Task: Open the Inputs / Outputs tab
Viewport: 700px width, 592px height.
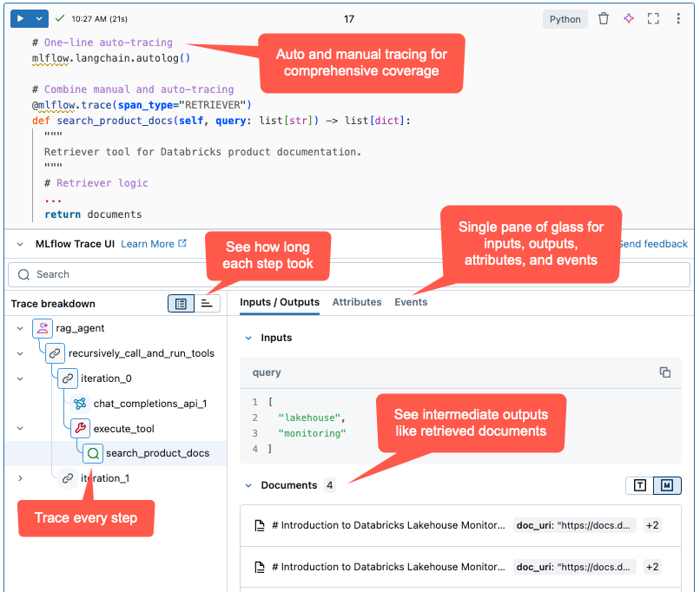Action: click(280, 302)
